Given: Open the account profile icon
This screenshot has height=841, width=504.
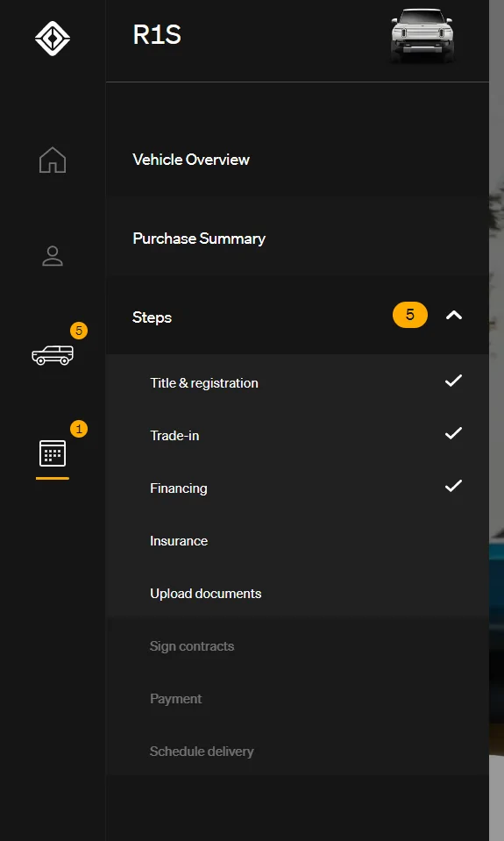Looking at the screenshot, I should click(53, 256).
